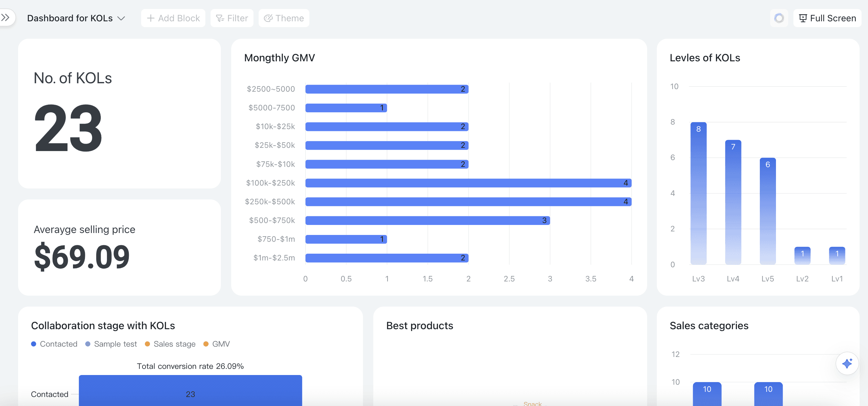Click the Dashboard for KOLs title
This screenshot has width=868, height=406.
coord(70,18)
